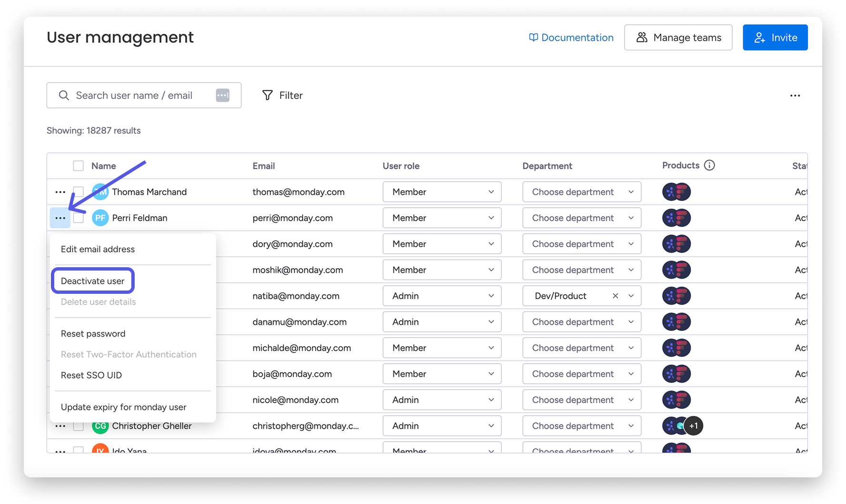Click the Reset Two-Factor Authentication entry
This screenshot has height=504, width=846.
(x=128, y=354)
